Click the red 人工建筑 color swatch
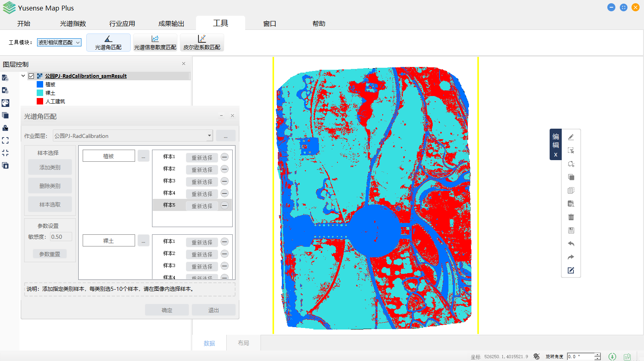This screenshot has width=644, height=361. (40, 101)
